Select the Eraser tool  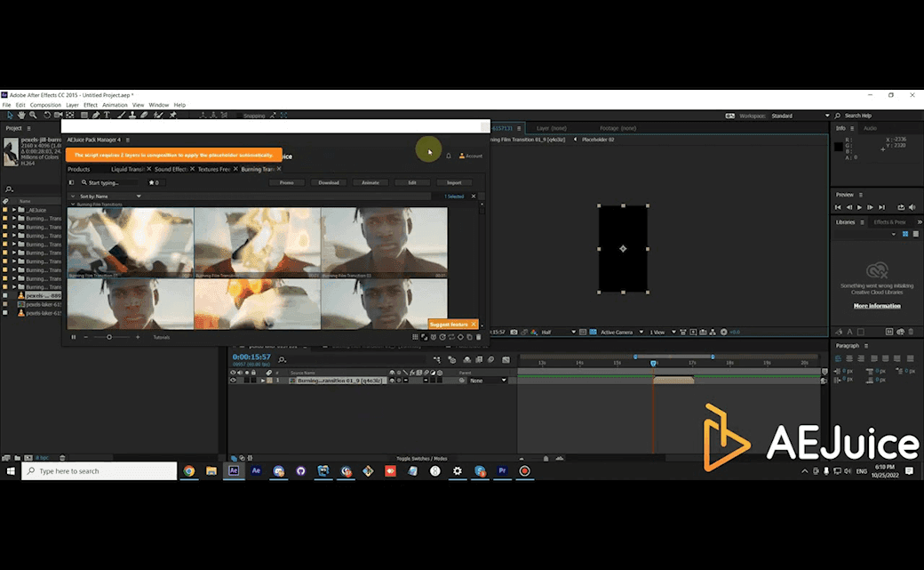click(x=144, y=115)
